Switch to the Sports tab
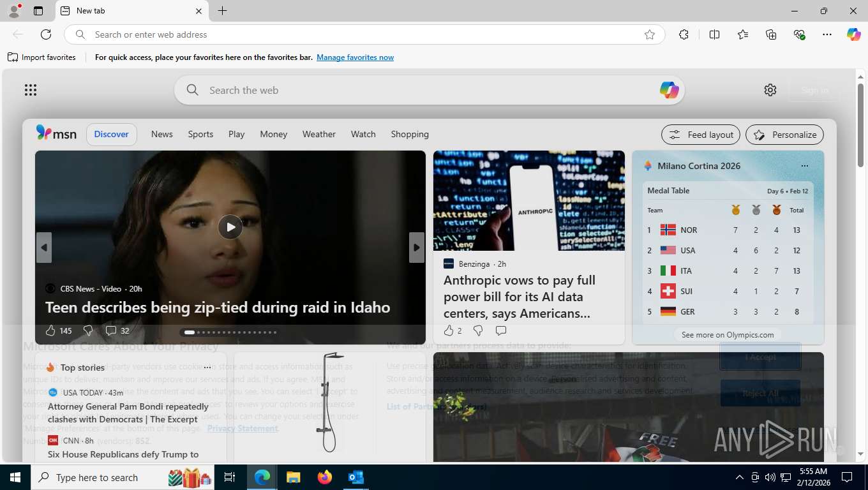The height and width of the screenshot is (490, 868). pyautogui.click(x=200, y=134)
